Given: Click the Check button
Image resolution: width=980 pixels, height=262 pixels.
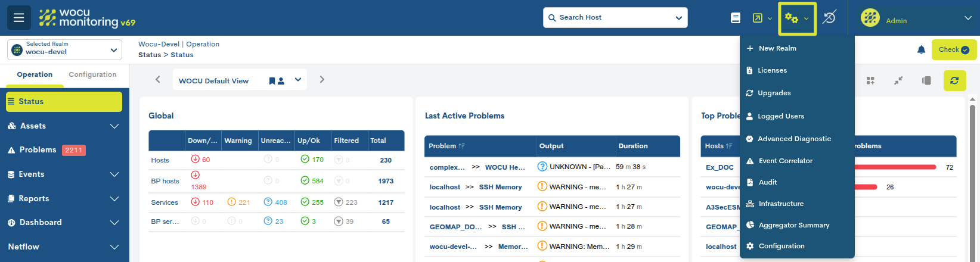Looking at the screenshot, I should pyautogui.click(x=954, y=49).
